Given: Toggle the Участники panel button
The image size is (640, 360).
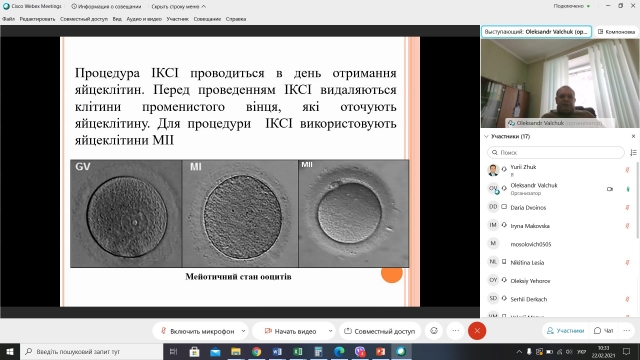Looking at the screenshot, I should pyautogui.click(x=566, y=331).
